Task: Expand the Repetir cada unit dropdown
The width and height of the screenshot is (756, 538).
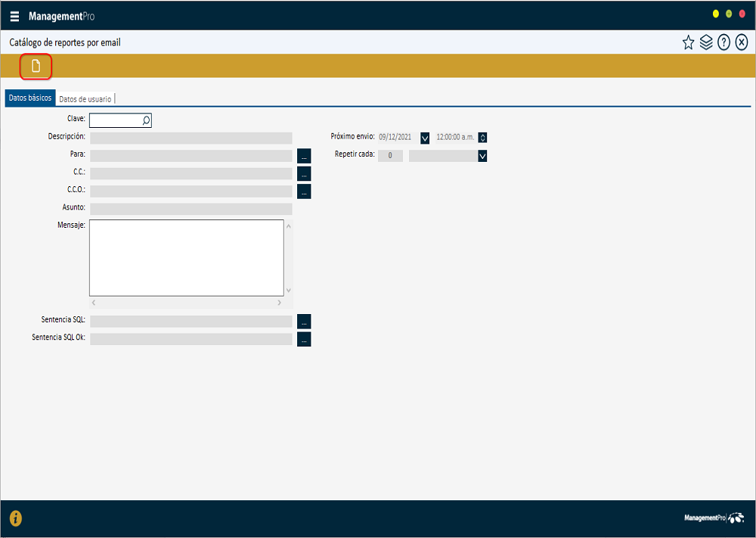Action: [482, 156]
